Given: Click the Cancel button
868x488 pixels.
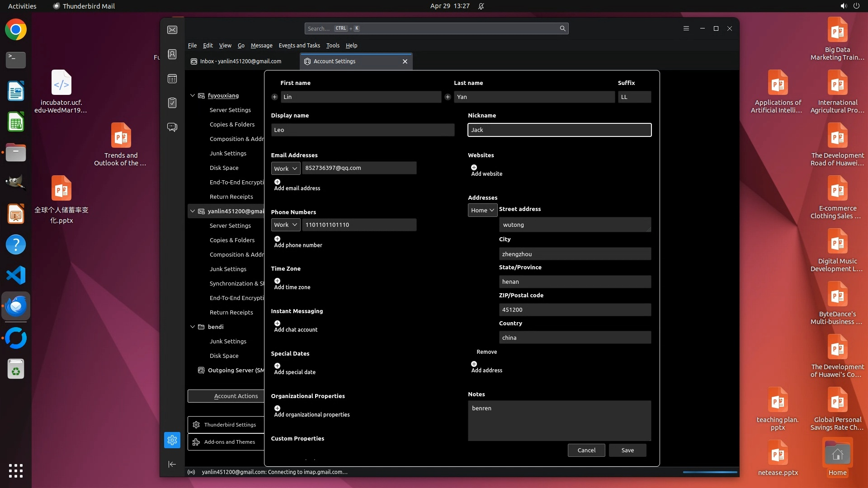Looking at the screenshot, I should [586, 450].
